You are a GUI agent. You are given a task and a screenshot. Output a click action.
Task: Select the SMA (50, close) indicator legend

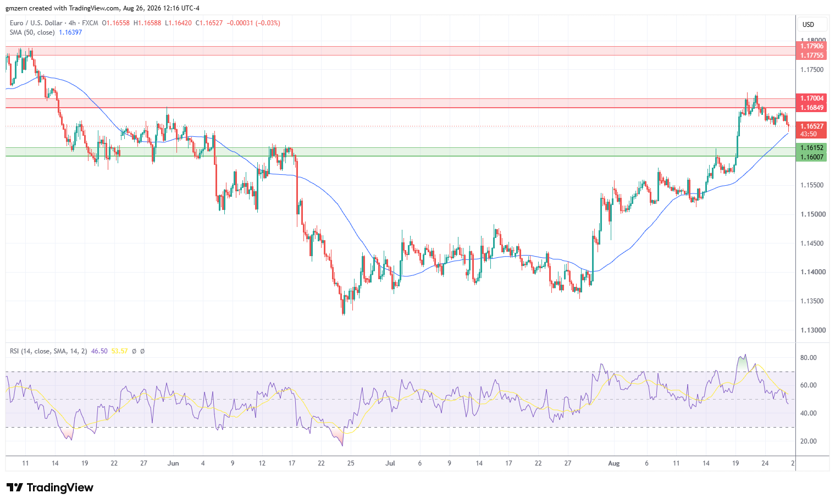(x=32, y=32)
